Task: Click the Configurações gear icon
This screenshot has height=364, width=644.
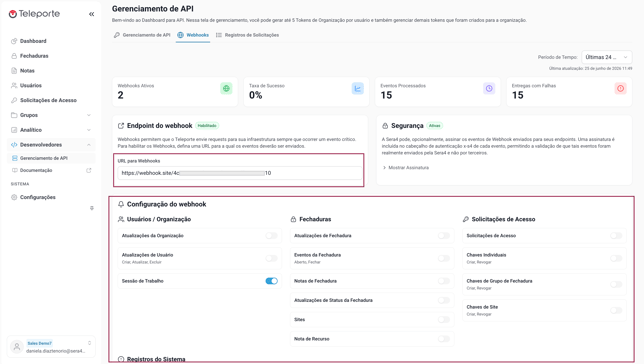Action: click(x=14, y=197)
